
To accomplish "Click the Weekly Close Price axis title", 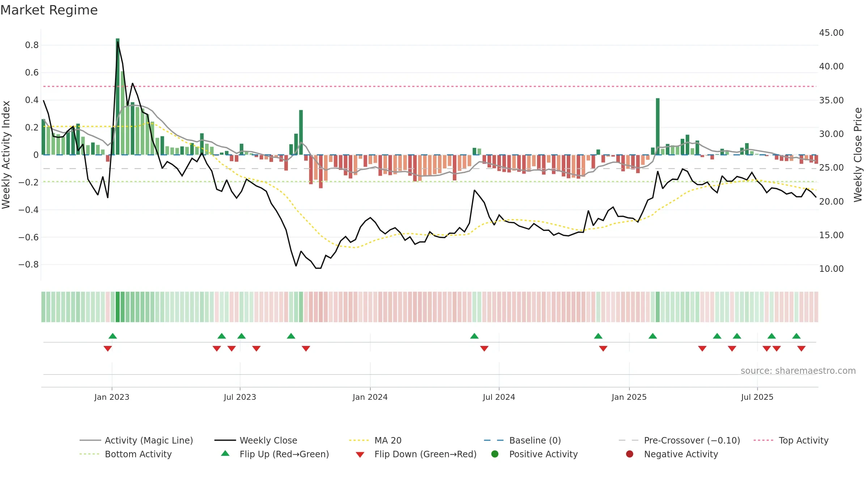I will pos(858,155).
